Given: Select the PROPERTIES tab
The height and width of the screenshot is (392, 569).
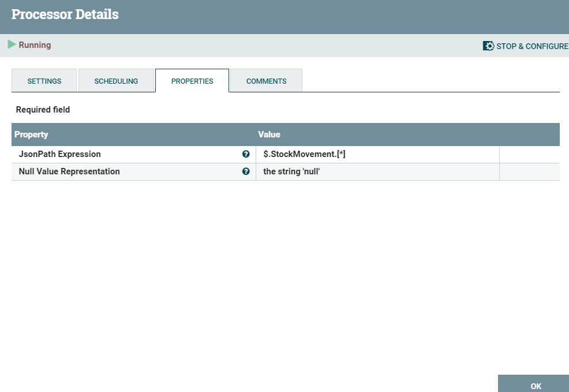Looking at the screenshot, I should coord(192,81).
